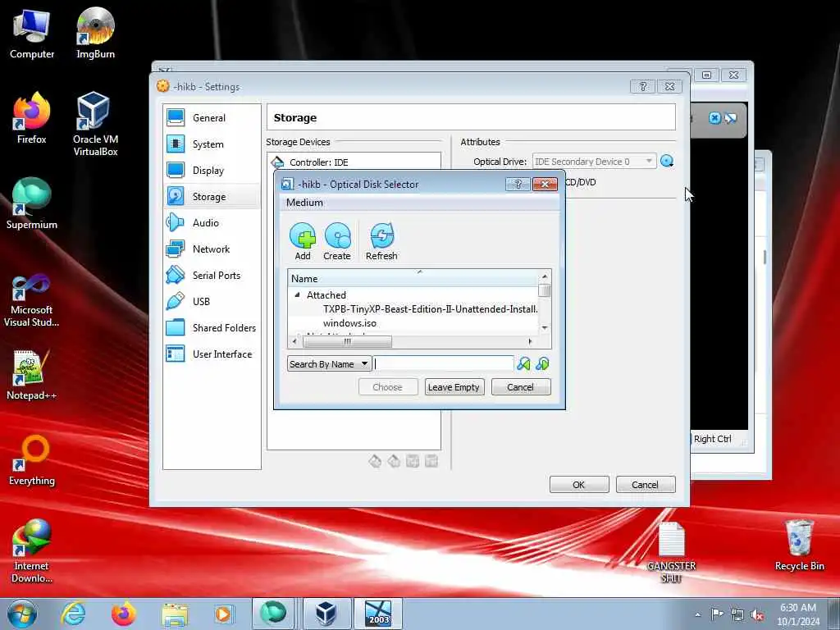Click the remove attachment icon below storage tree
Screen dimensions: 840x630
point(431,461)
